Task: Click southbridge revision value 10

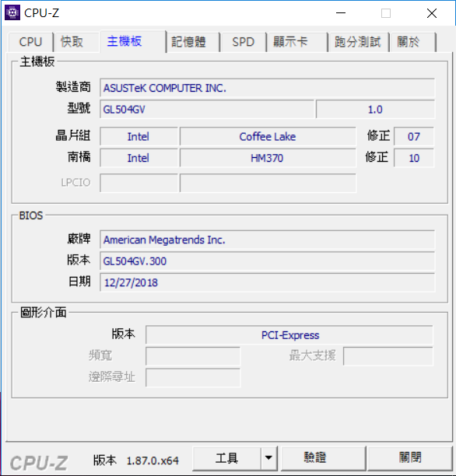Action: (414, 158)
